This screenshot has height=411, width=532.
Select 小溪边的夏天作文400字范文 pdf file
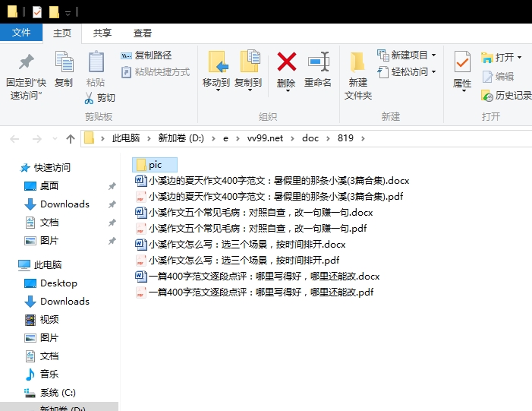[269, 196]
